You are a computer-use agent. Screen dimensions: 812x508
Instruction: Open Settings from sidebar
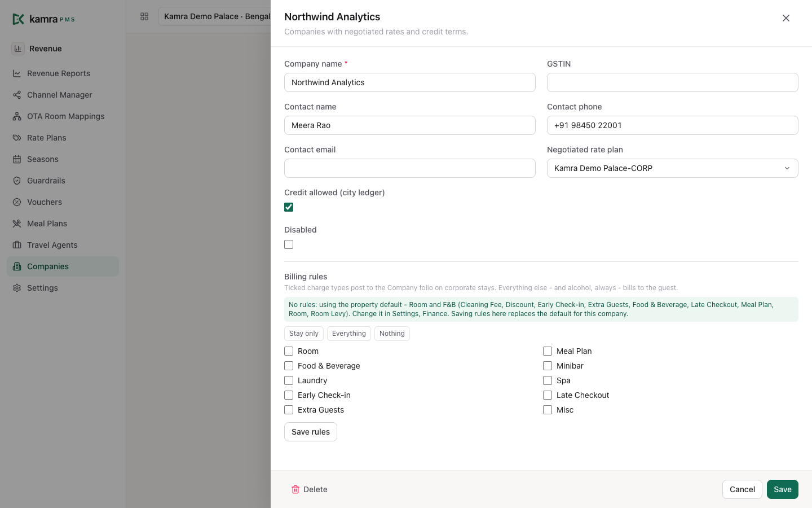[63, 288]
